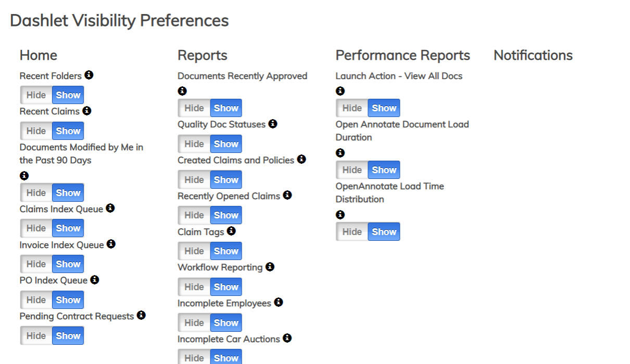Viewport: 630px width, 364px height.
Task: Click Show for Quality Doc Statuses
Action: [226, 144]
